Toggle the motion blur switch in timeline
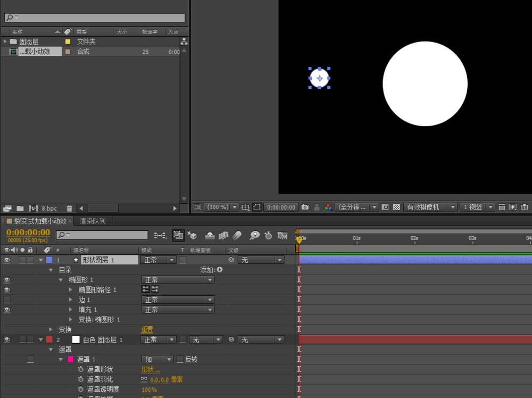This screenshot has height=398, width=532. [237, 235]
